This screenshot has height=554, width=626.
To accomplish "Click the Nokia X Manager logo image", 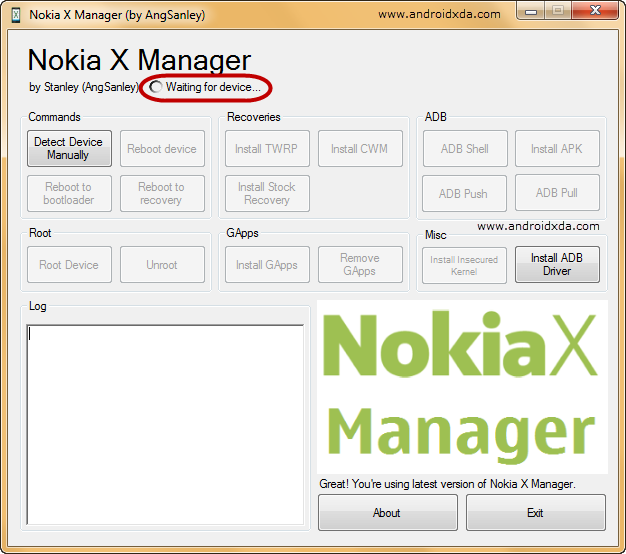I will 462,387.
